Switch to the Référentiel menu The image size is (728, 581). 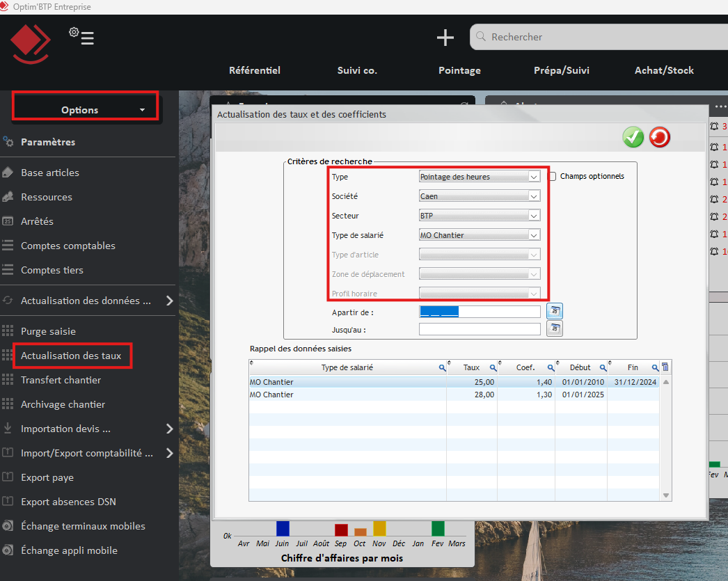(255, 70)
